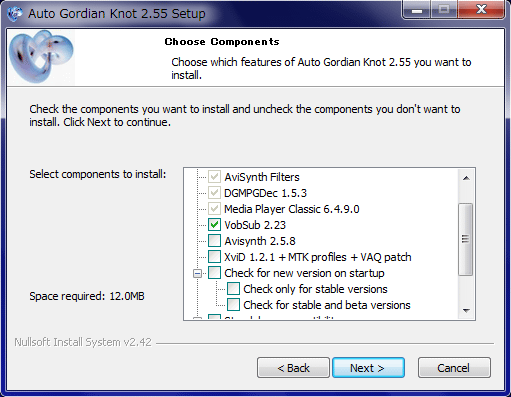Toggle the AviSynth Filters checkbox
The height and width of the screenshot is (397, 511).
[214, 177]
